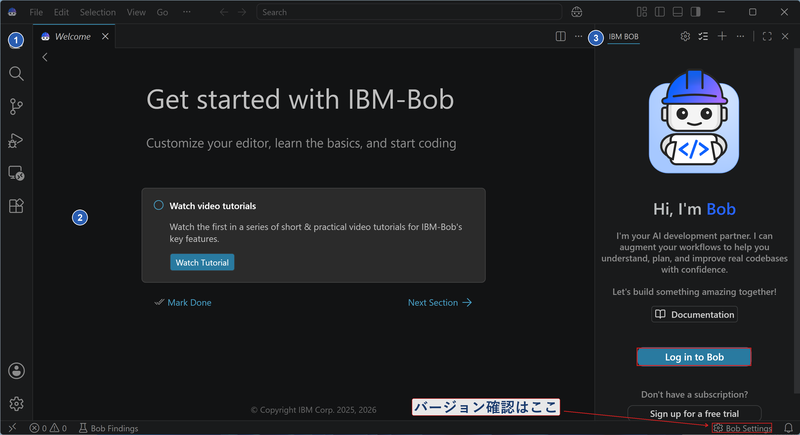Maximize the IBM Bob panel
800x435 pixels.
tap(767, 36)
